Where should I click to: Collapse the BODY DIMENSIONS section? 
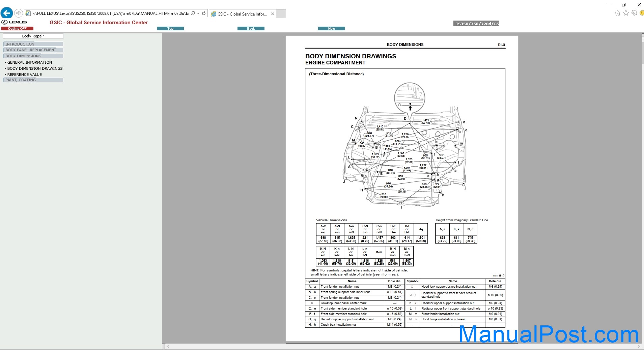click(x=33, y=56)
